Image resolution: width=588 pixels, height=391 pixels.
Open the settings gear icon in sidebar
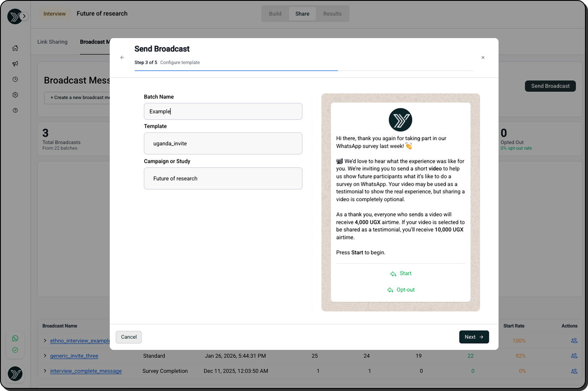15,95
